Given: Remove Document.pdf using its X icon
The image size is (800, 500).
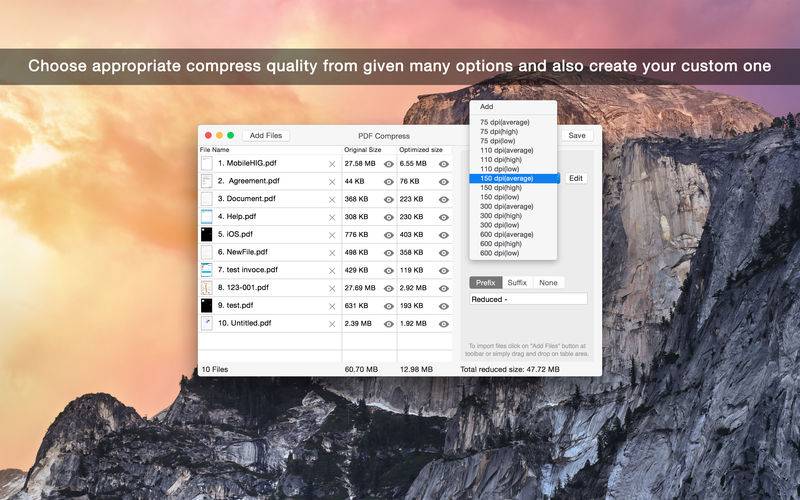Looking at the screenshot, I should 332,200.
